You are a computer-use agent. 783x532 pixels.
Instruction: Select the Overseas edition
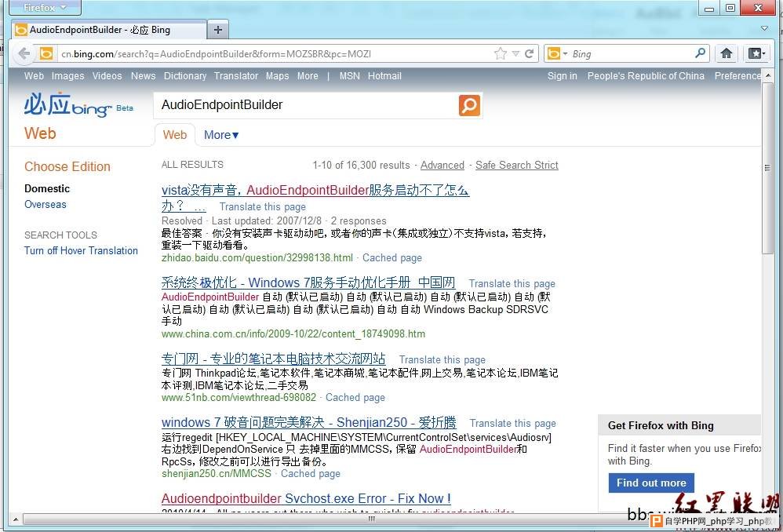tap(46, 205)
